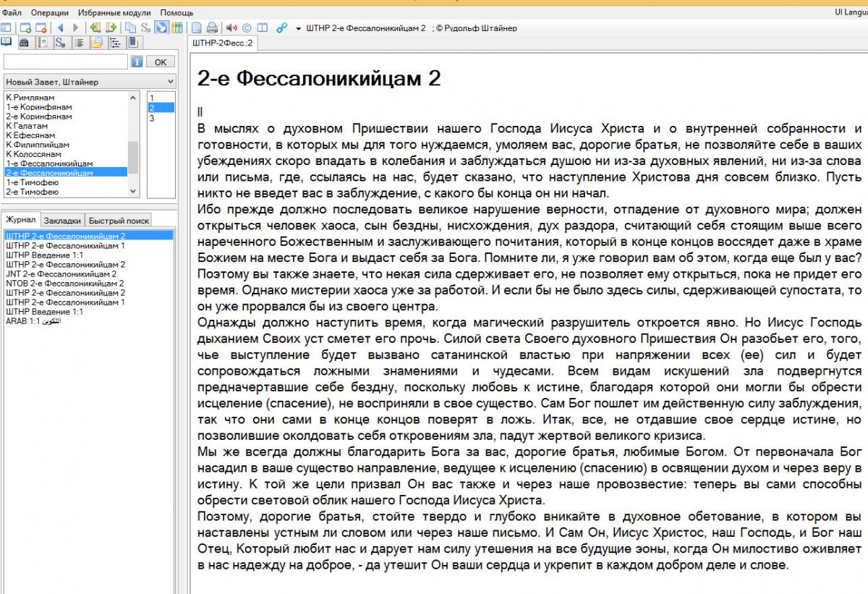Click the book list scroll-down arrow
868x594 pixels.
pos(132,191)
